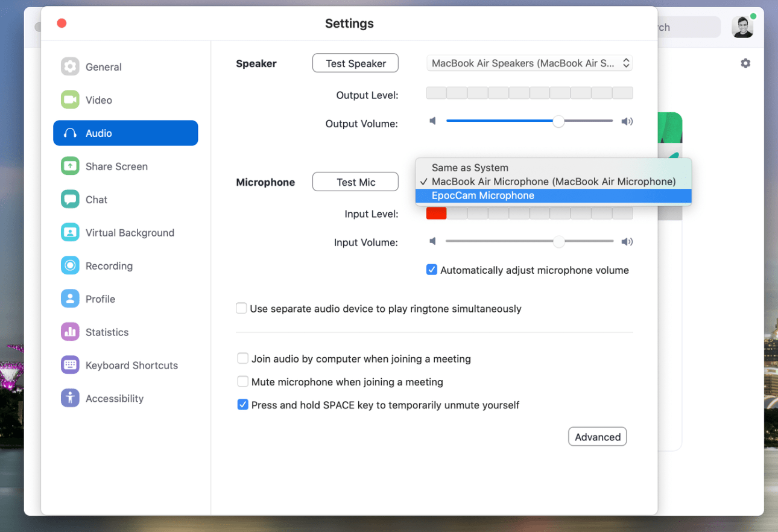Open the Speaker device dropdown
The width and height of the screenshot is (778, 532).
pyautogui.click(x=529, y=63)
